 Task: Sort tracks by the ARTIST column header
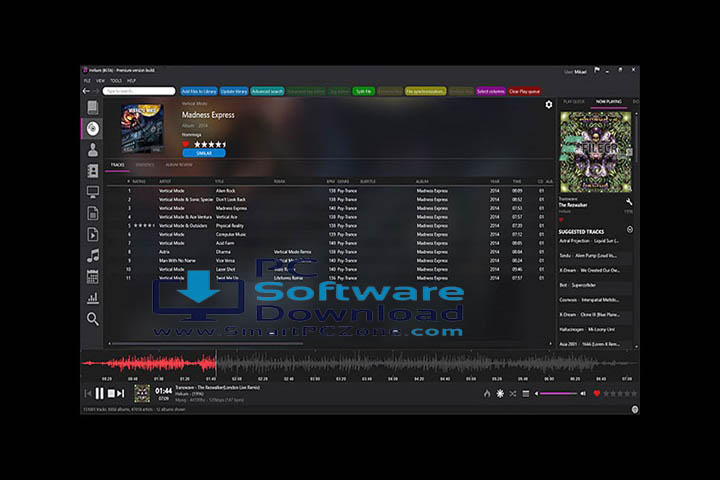164,181
